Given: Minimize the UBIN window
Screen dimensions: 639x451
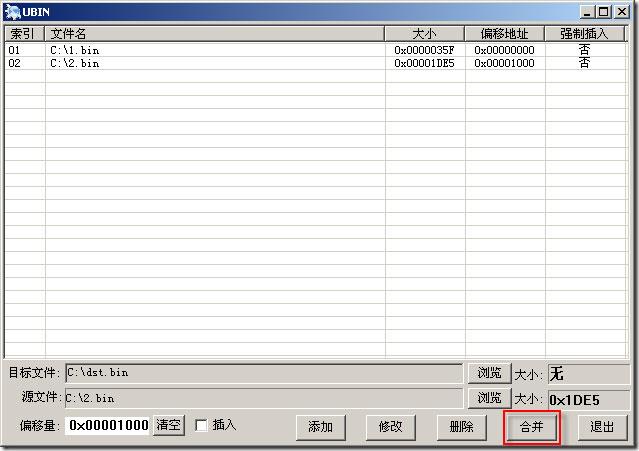Looking at the screenshot, I should pos(587,12).
